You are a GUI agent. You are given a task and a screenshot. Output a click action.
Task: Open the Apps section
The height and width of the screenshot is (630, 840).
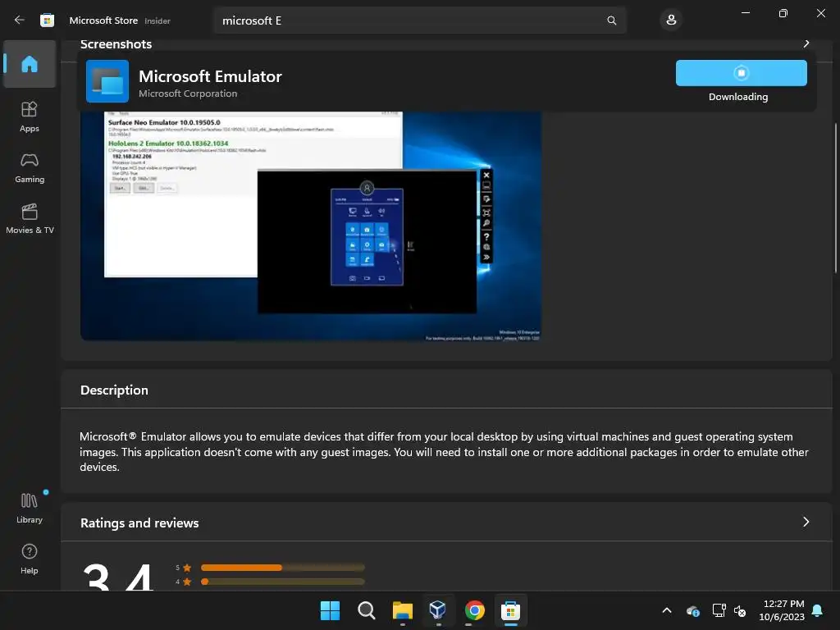tap(30, 116)
